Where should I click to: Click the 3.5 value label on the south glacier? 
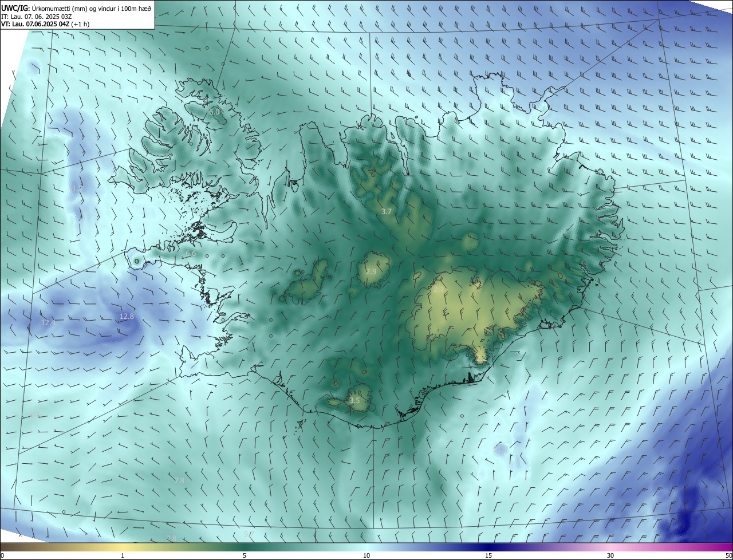(354, 400)
